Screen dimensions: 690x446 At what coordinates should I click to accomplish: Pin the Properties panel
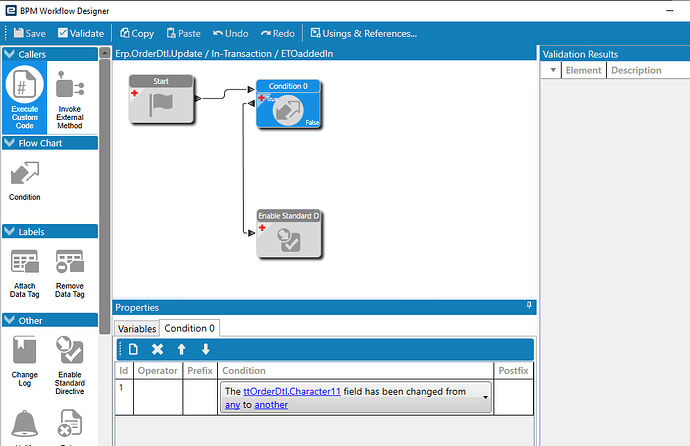(529, 305)
